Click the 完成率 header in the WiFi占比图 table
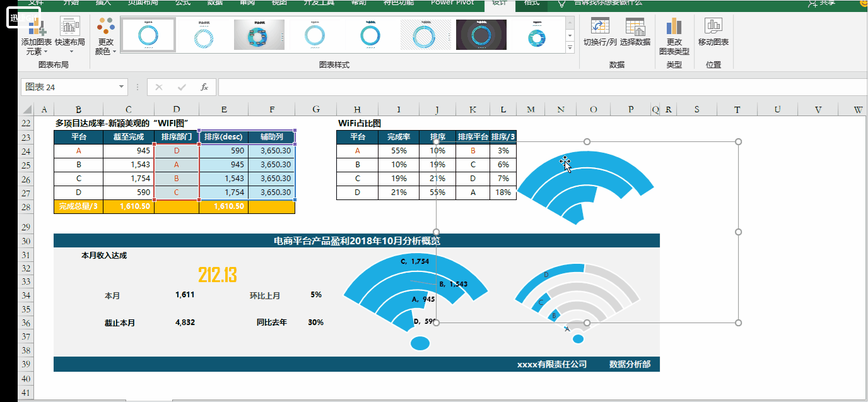868x402 pixels. point(399,137)
